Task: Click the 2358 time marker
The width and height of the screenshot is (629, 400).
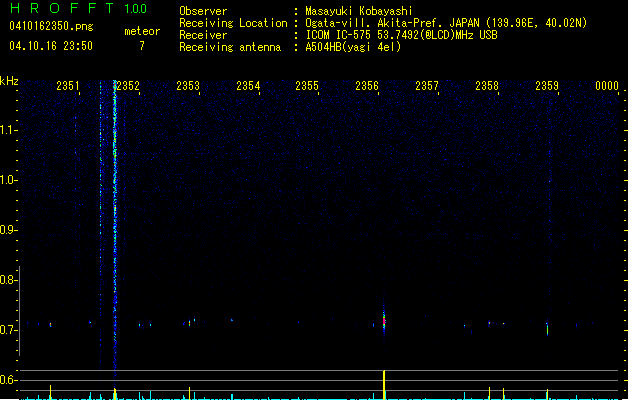Action: click(487, 86)
